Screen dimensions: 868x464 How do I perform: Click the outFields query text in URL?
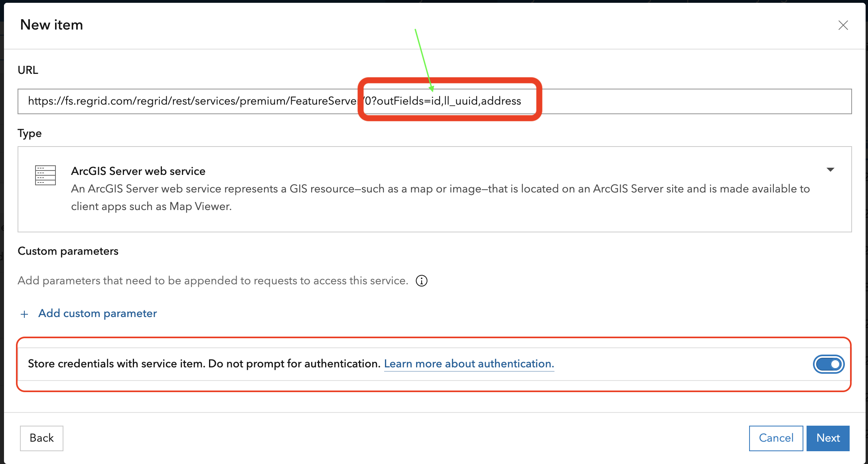click(443, 101)
